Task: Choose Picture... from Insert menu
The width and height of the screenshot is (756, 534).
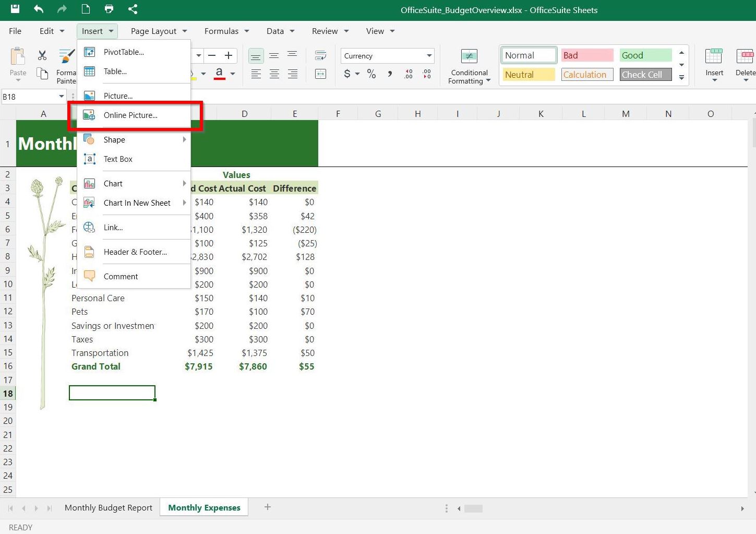Action: point(134,96)
